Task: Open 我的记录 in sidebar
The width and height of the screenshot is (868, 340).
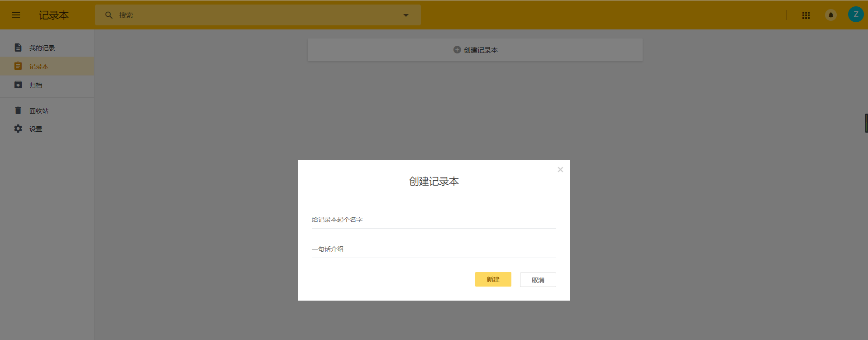Action: point(42,48)
